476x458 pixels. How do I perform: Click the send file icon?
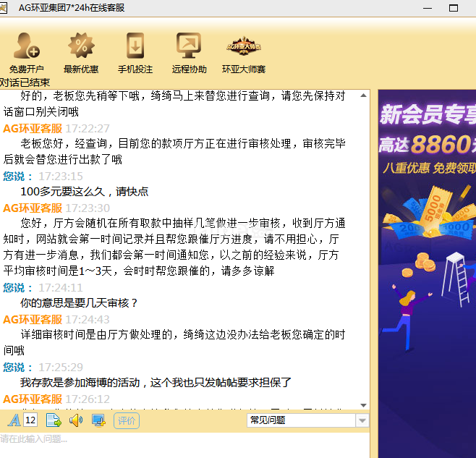[54, 420]
